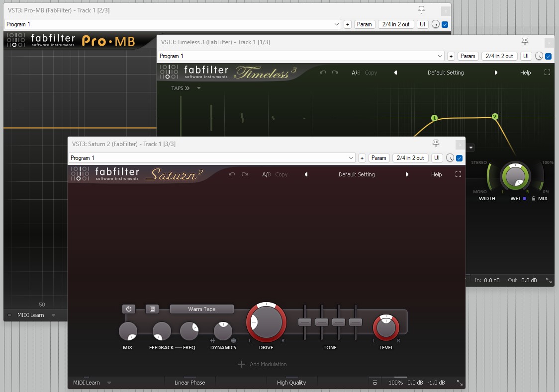The height and width of the screenshot is (392, 559).
Task: Click the first TONE slider handle
Action: tap(305, 322)
